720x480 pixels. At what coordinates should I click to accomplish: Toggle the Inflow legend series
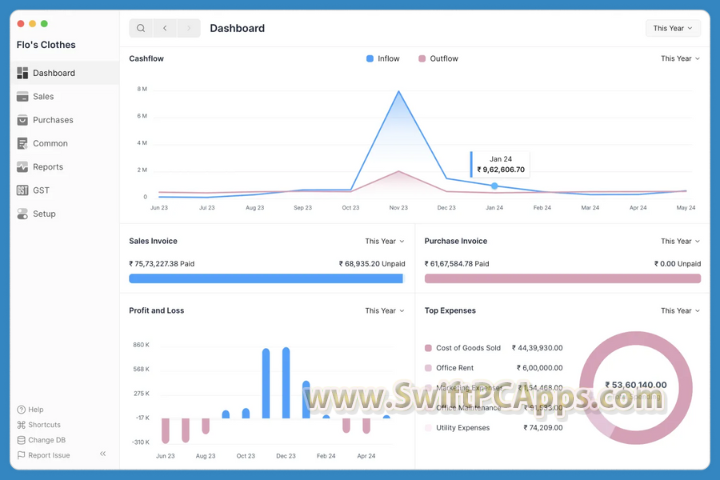(382, 59)
